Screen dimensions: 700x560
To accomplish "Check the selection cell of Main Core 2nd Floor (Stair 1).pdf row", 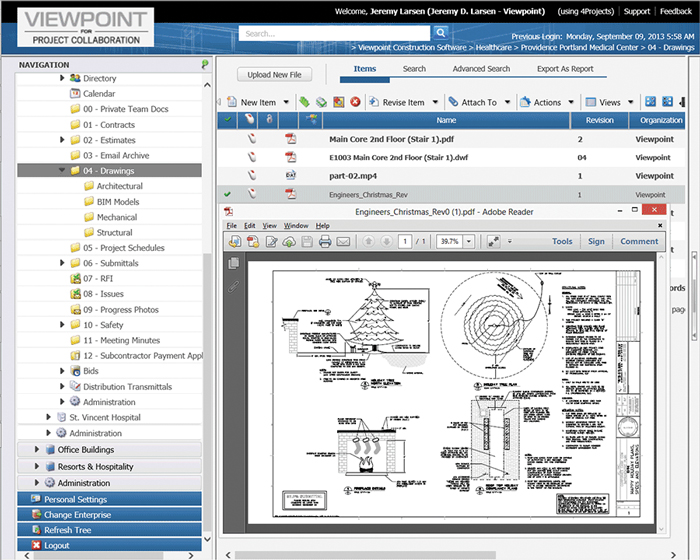I will 228,139.
